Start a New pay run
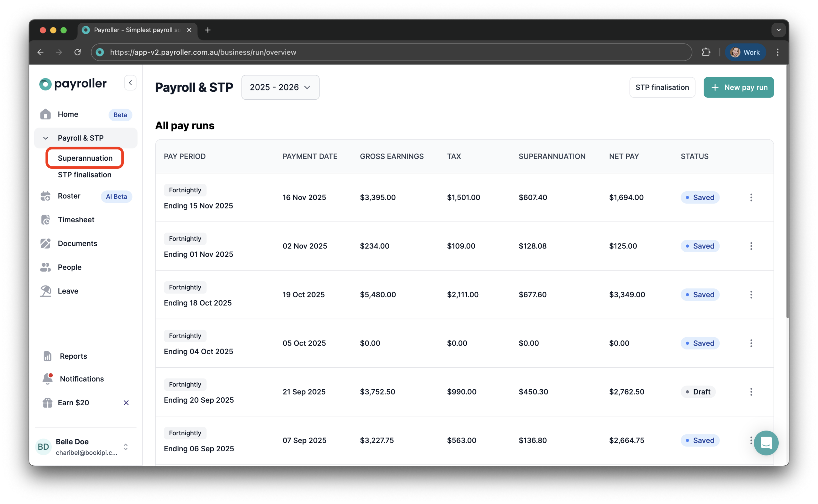Screen dimensions: 818x504 pyautogui.click(x=739, y=87)
